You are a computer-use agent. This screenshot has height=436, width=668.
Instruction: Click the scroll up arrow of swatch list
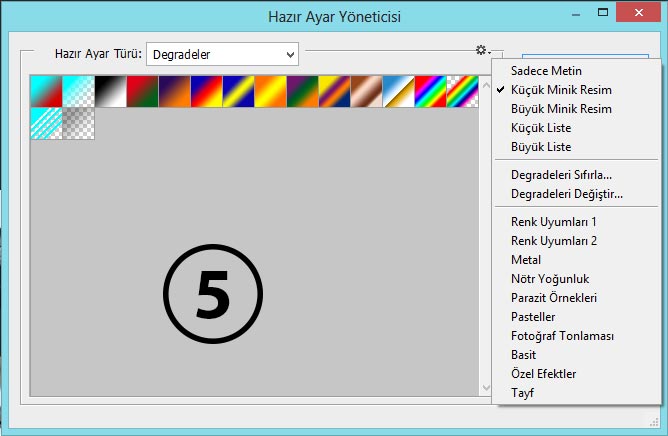point(486,85)
